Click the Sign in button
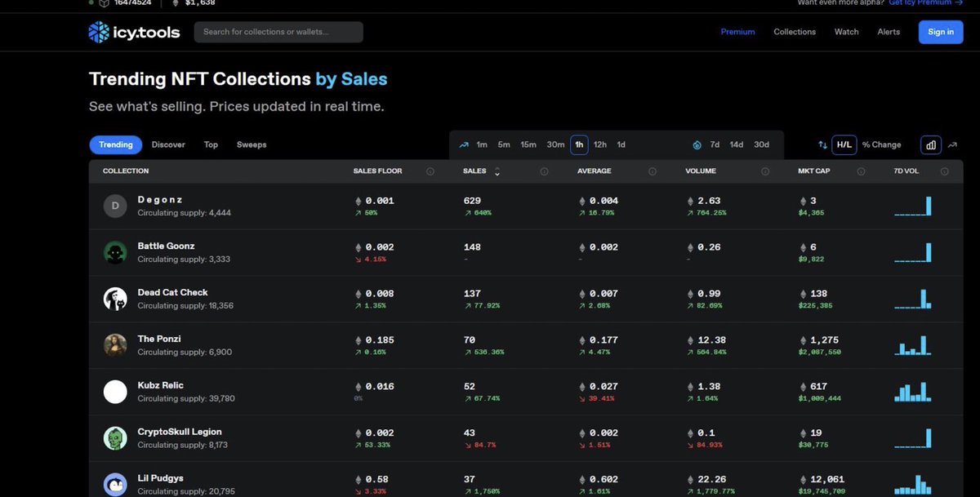980x497 pixels. 941,32
